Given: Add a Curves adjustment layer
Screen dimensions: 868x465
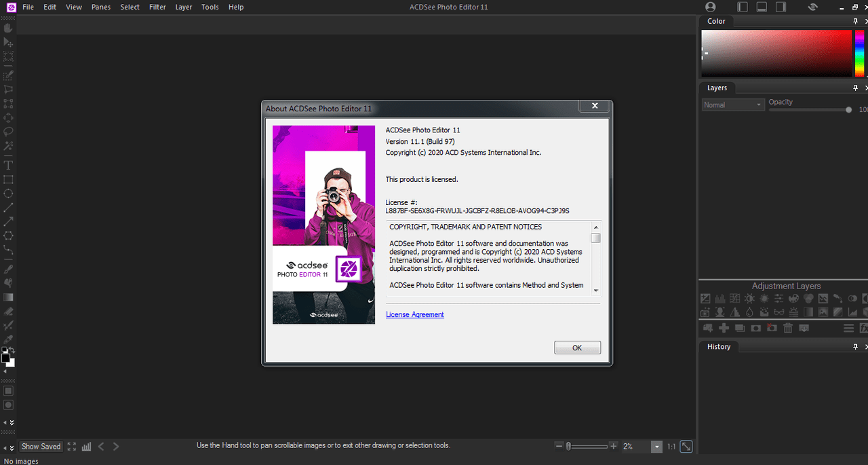Looking at the screenshot, I should tap(735, 299).
